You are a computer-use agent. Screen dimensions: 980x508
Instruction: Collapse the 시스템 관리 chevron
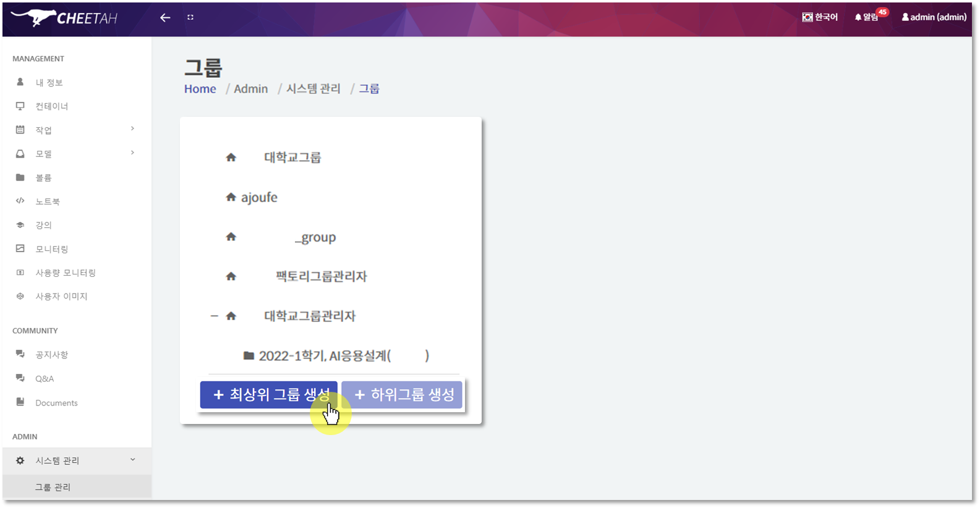[132, 460]
